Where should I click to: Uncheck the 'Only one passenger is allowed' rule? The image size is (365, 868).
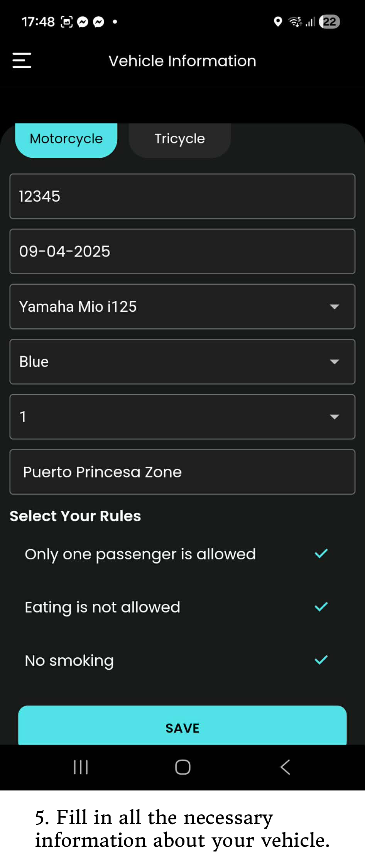[x=321, y=554]
